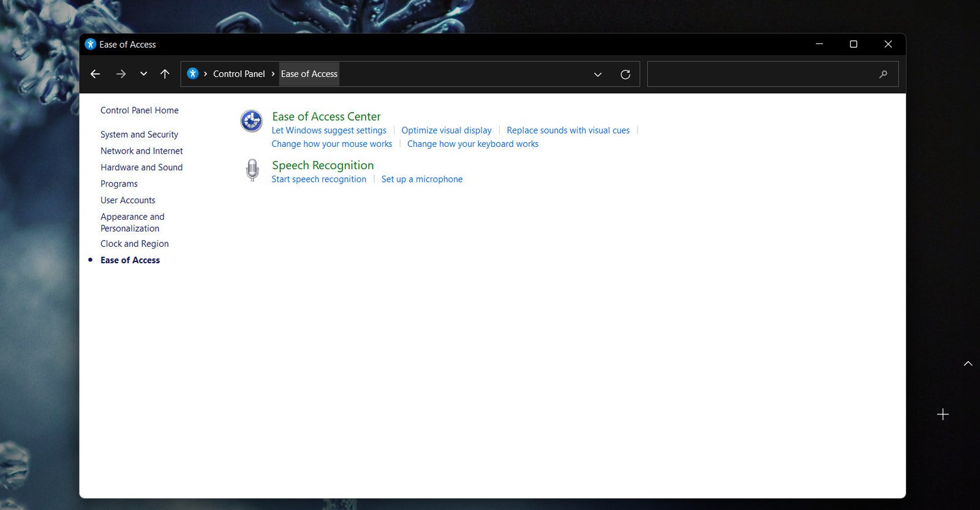Screen dimensions: 980x510
Task: Show hidden items chevron on desktop edge
Action: (x=968, y=364)
